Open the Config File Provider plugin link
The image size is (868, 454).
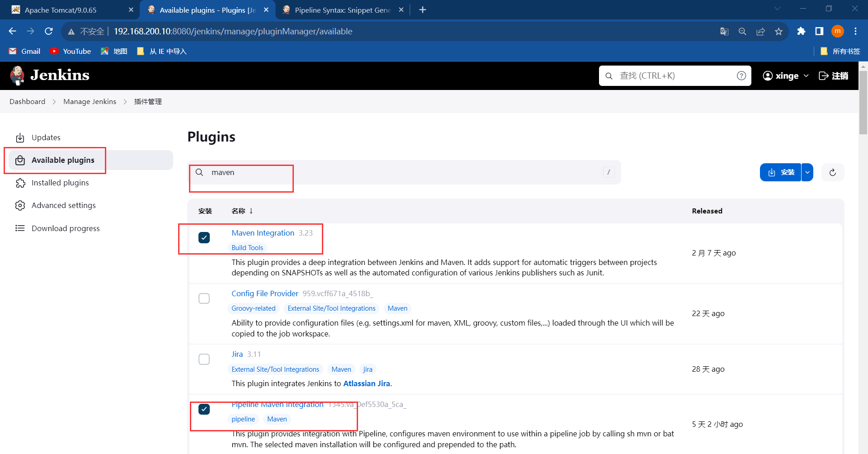265,293
